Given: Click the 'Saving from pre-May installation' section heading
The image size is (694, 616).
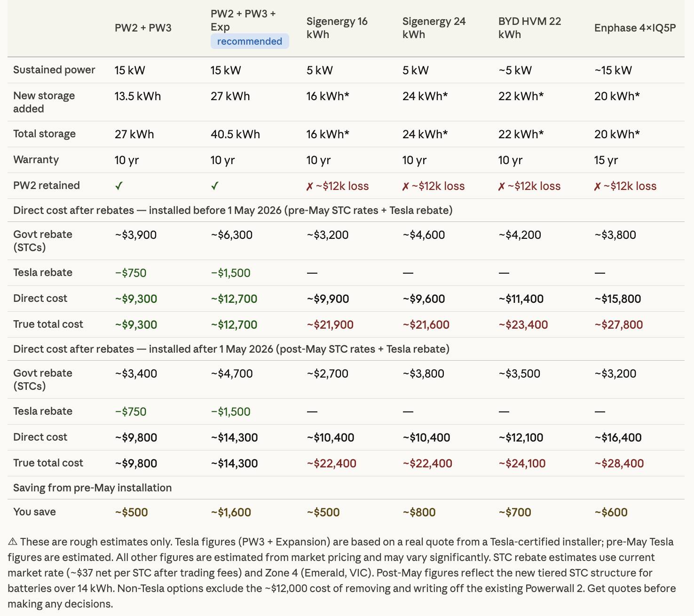Looking at the screenshot, I should pos(92,488).
